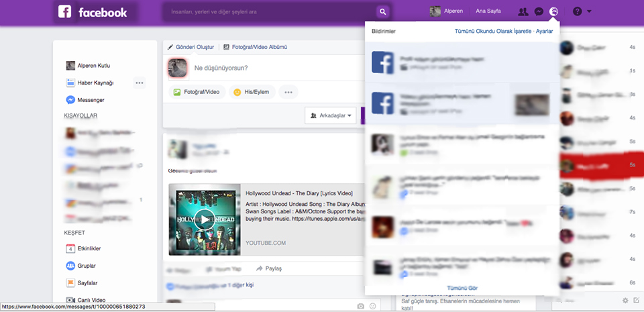Open the Messenger icon in top bar
Viewport: 644px width, 312px height.
pyautogui.click(x=539, y=12)
